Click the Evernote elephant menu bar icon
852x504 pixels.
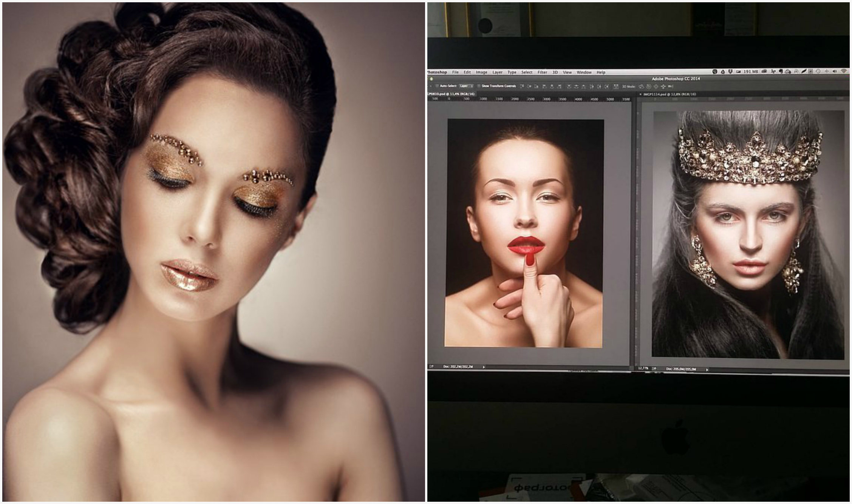coord(781,71)
